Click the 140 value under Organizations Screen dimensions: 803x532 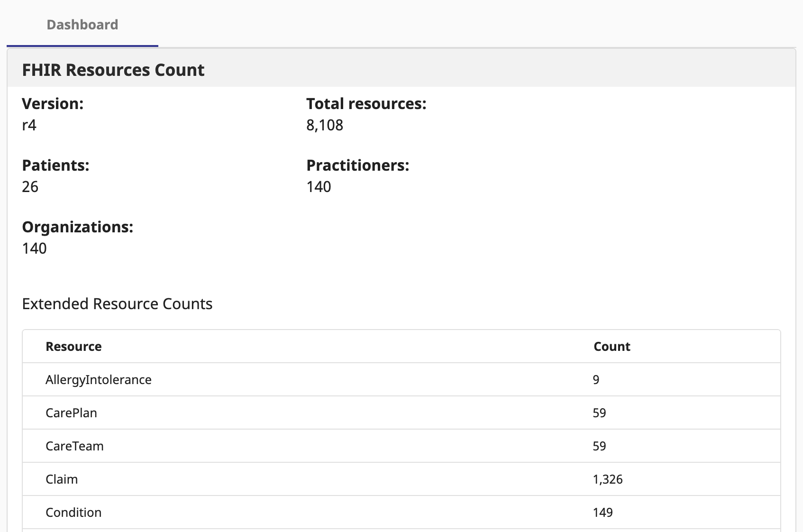pyautogui.click(x=35, y=248)
